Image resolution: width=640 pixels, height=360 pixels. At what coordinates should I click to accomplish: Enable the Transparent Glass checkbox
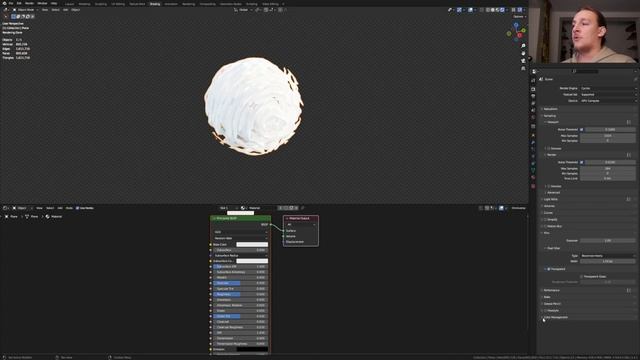(x=582, y=276)
